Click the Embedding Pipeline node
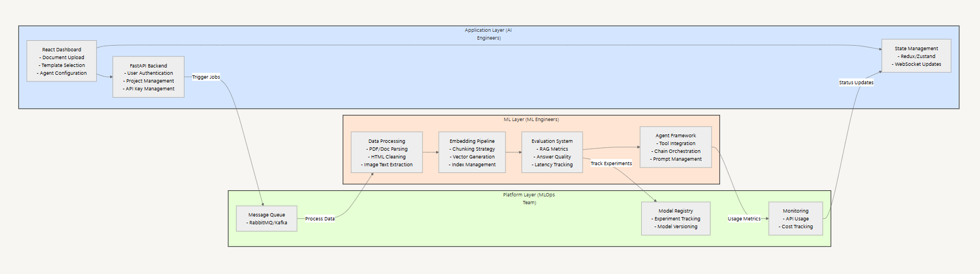This screenshot has height=274, width=980. pyautogui.click(x=472, y=153)
